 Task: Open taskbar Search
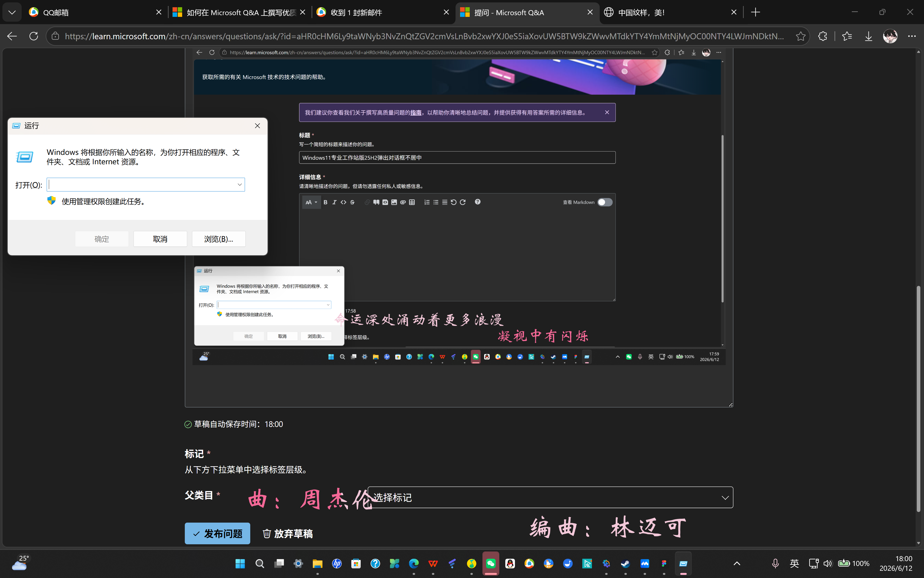pos(260,564)
